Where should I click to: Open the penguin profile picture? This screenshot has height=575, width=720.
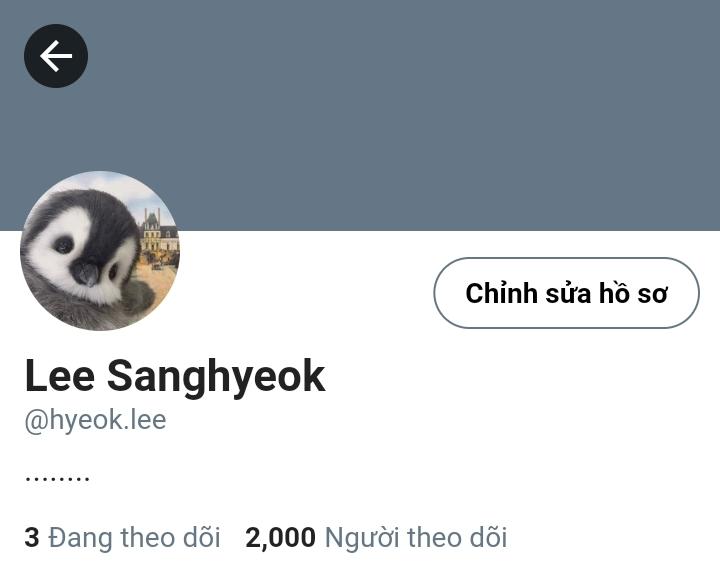100,251
